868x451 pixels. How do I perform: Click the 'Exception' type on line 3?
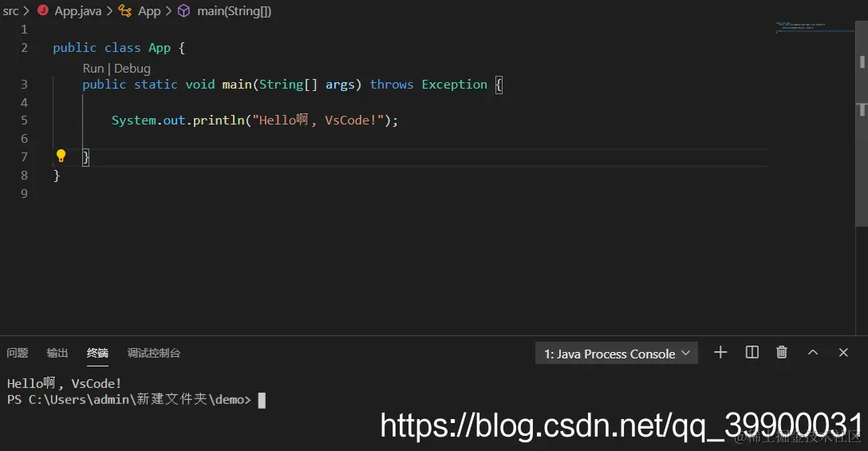[455, 85]
